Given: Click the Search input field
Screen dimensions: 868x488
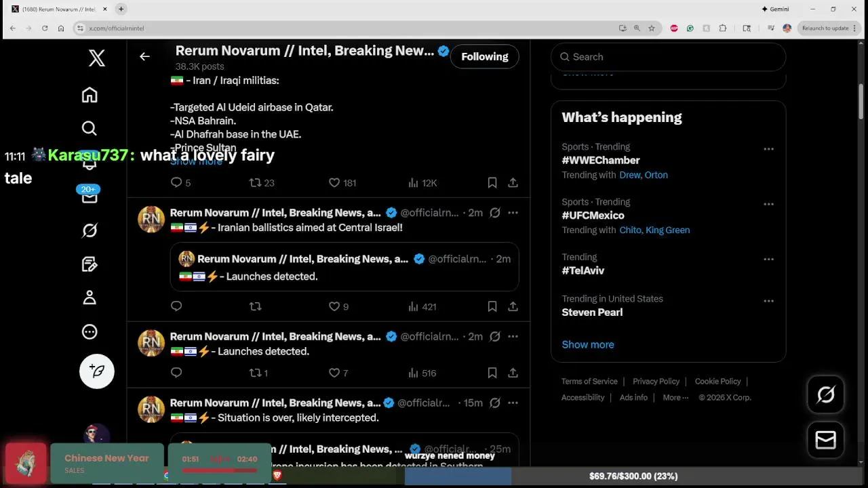Looking at the screenshot, I should [668, 57].
